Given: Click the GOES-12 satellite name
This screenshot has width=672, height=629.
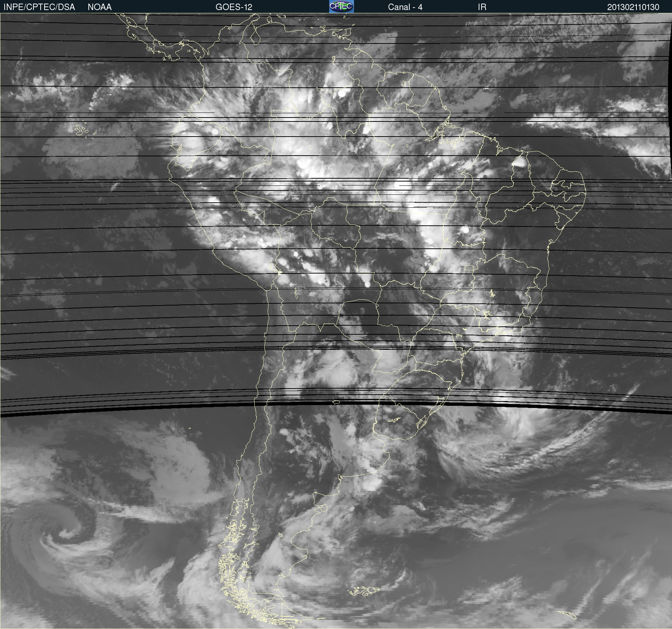Looking at the screenshot, I should click(234, 7).
